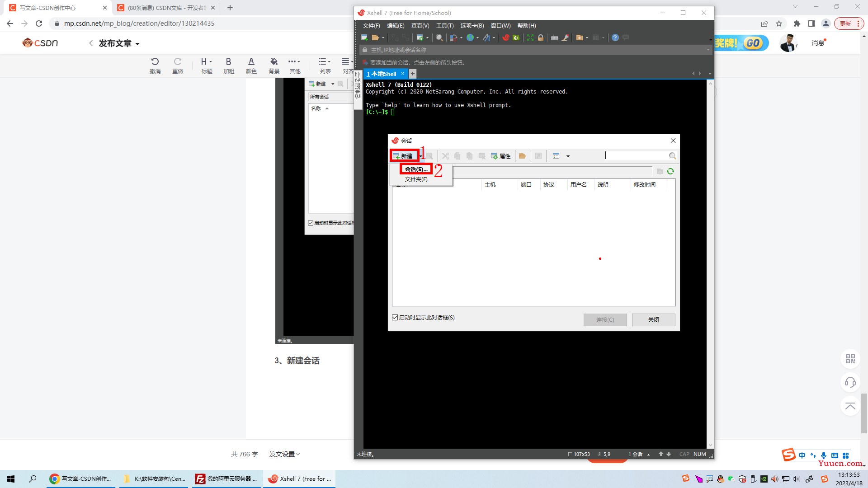Click CSDN back-to-top arrow icon
This screenshot has height=488, width=868.
(850, 406)
